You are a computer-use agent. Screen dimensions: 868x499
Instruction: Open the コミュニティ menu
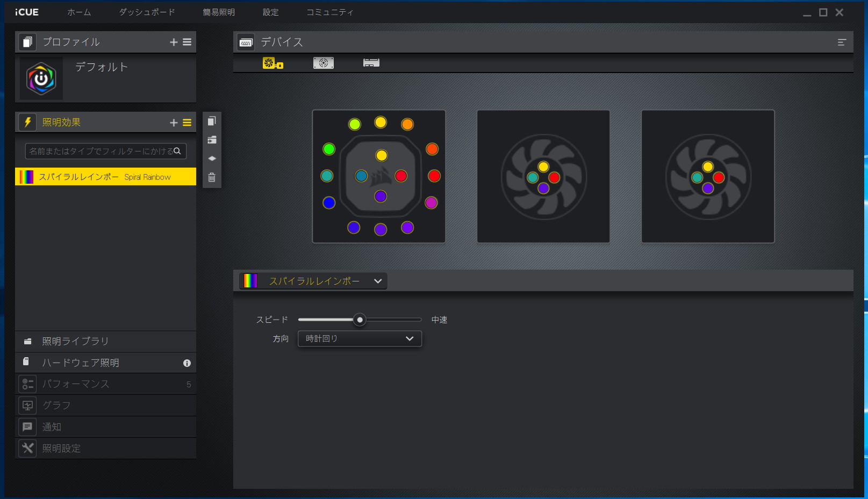click(x=330, y=12)
